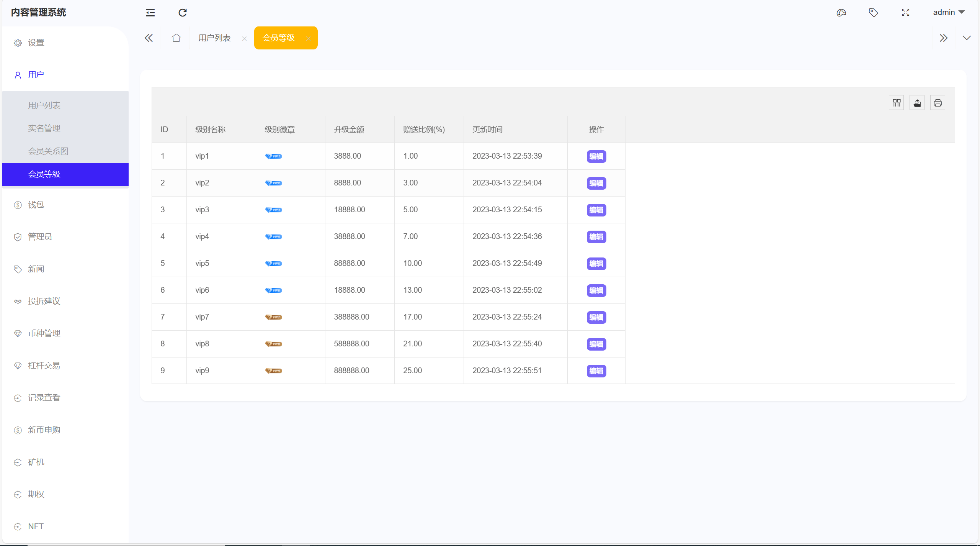This screenshot has height=546, width=980.
Task: Toggle fullscreen mode icon
Action: tap(905, 13)
